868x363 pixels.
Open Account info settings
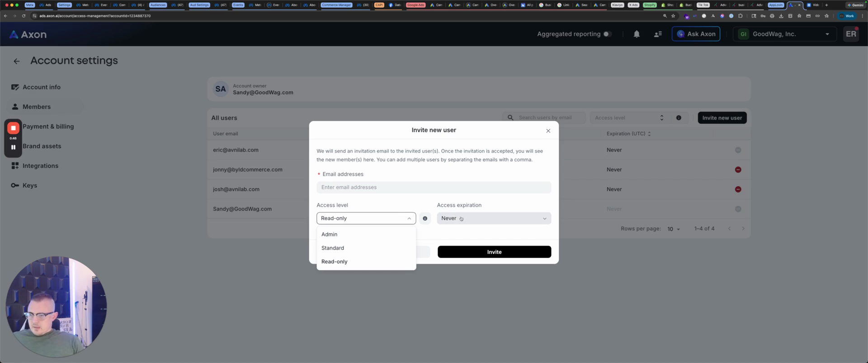[x=42, y=87]
